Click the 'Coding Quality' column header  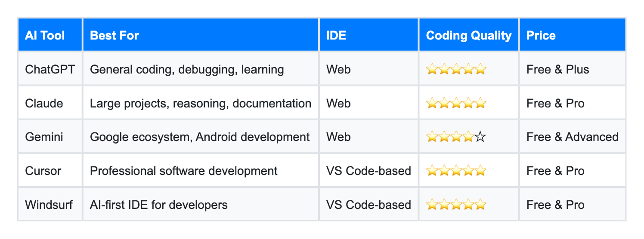pos(469,35)
